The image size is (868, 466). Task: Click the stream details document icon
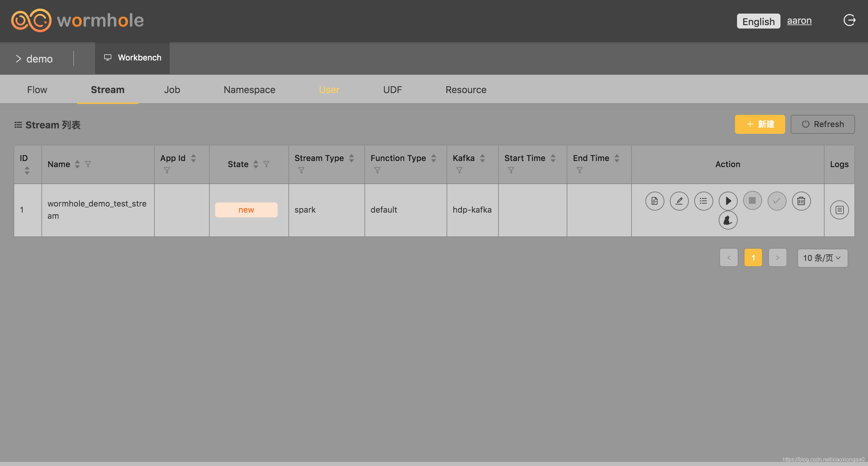[655, 201]
